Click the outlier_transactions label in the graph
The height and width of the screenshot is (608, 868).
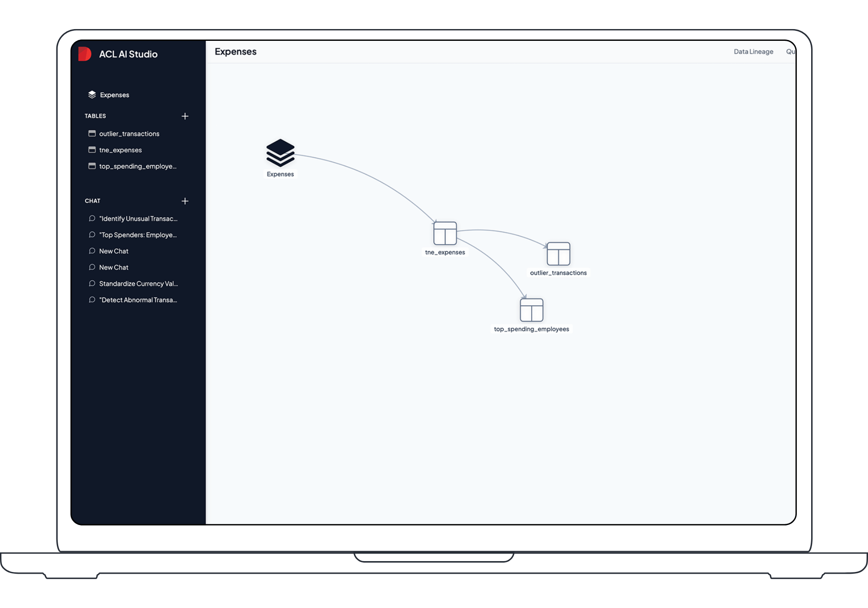pos(558,273)
